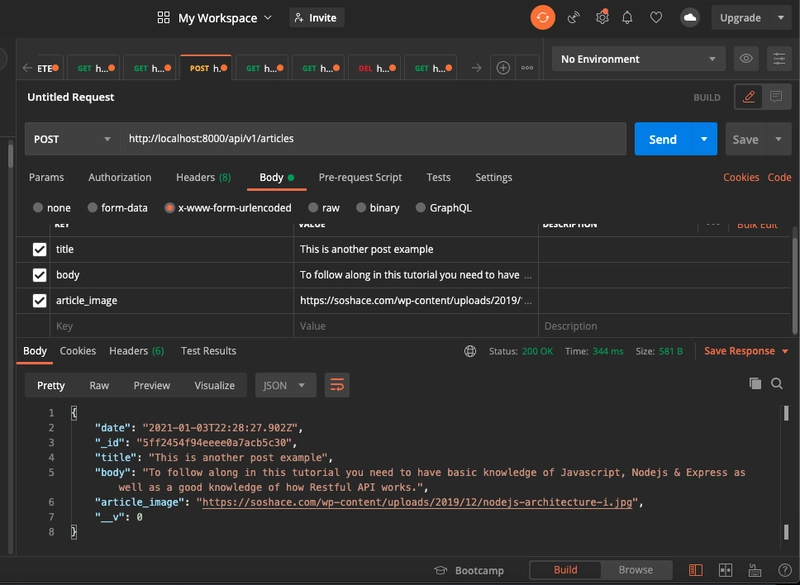
Task: Open a new request tab with plus icon
Action: point(503,68)
